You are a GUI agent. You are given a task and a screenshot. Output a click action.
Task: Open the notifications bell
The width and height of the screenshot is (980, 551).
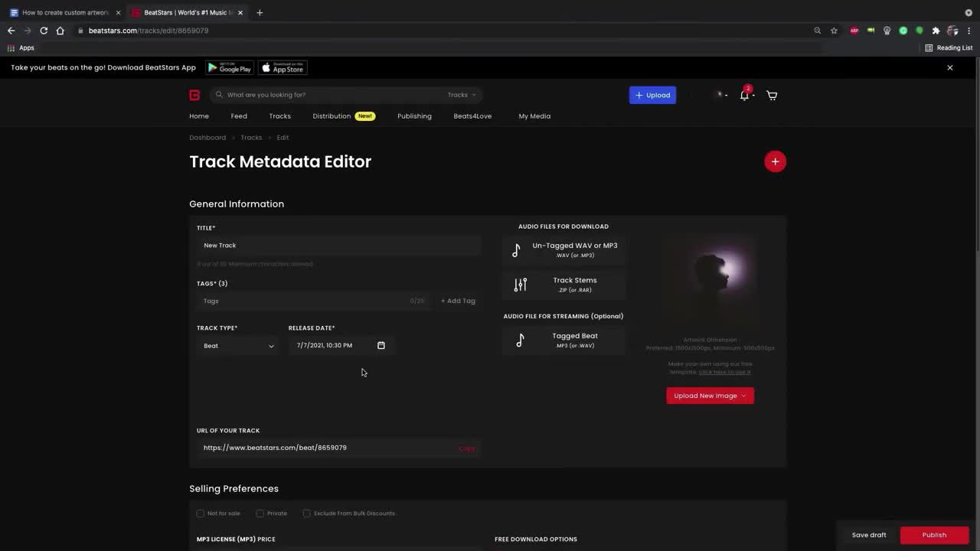[744, 95]
